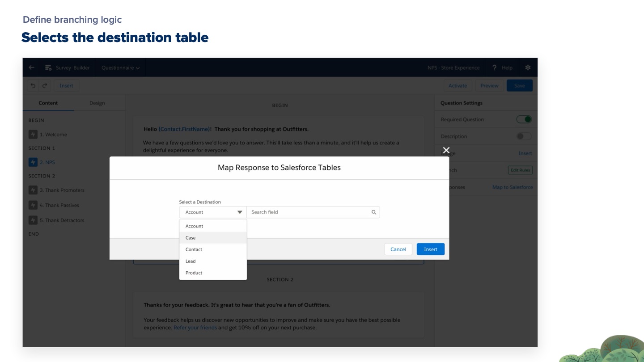Click the back arrow in Survey Builder header
The image size is (644, 362).
click(31, 67)
